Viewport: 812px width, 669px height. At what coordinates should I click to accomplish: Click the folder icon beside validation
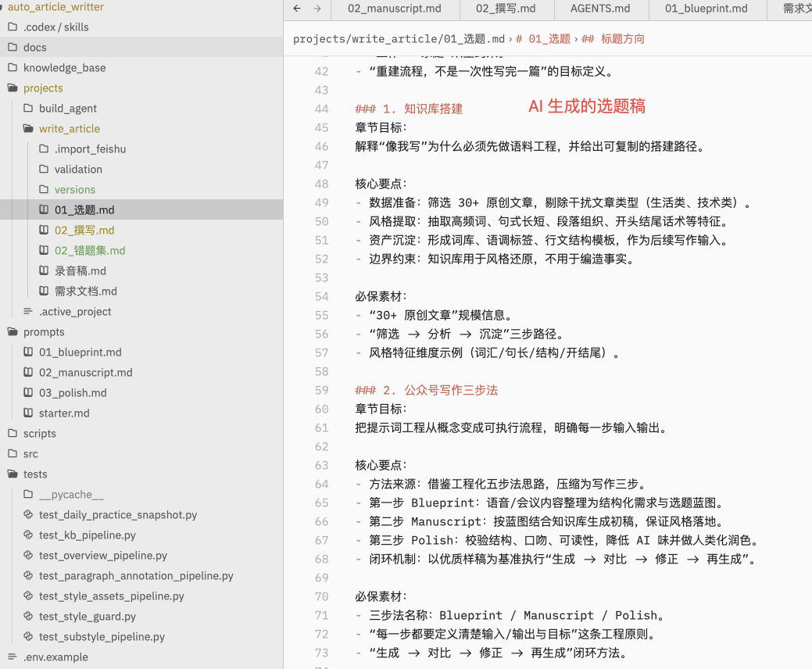tap(44, 169)
